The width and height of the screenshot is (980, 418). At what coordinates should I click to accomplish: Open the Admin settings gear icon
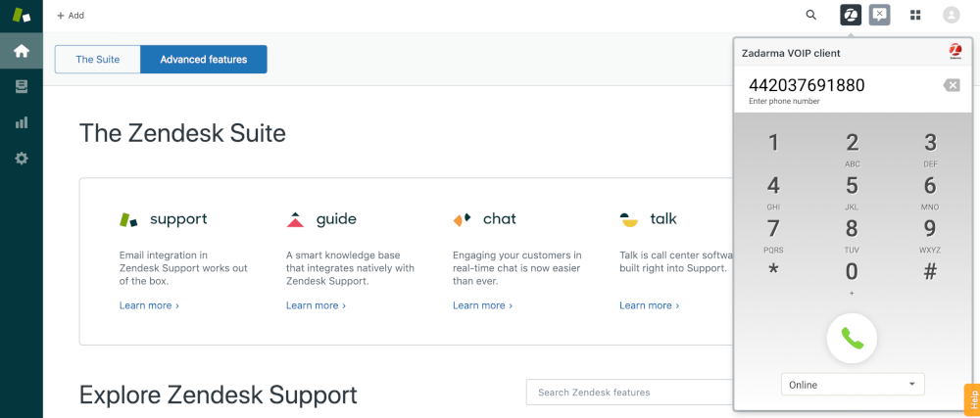point(21,158)
